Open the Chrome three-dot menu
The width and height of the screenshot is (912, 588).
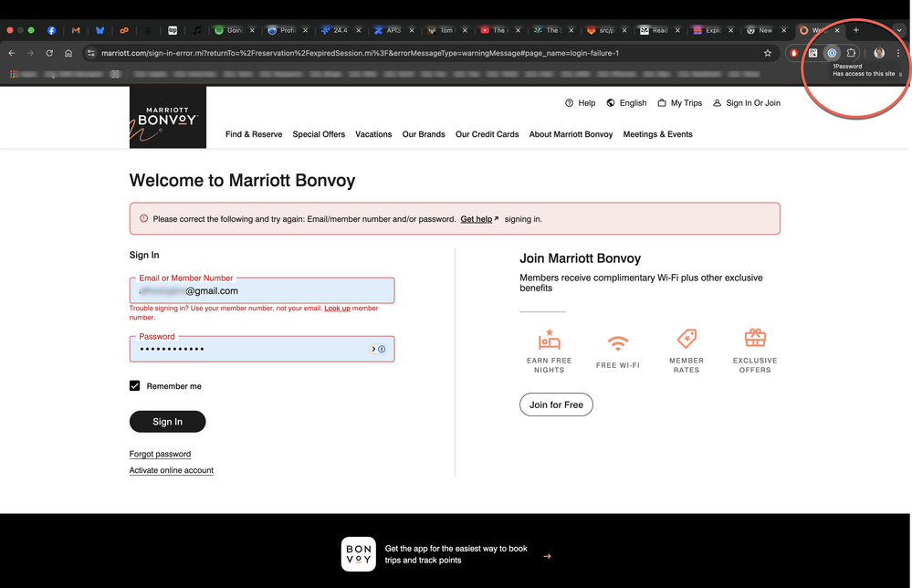898,53
